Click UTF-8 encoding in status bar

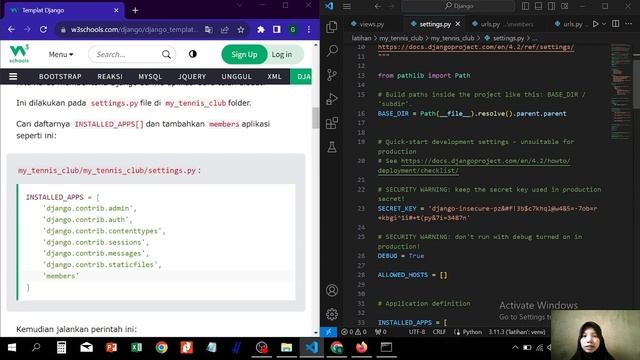[x=417, y=332]
